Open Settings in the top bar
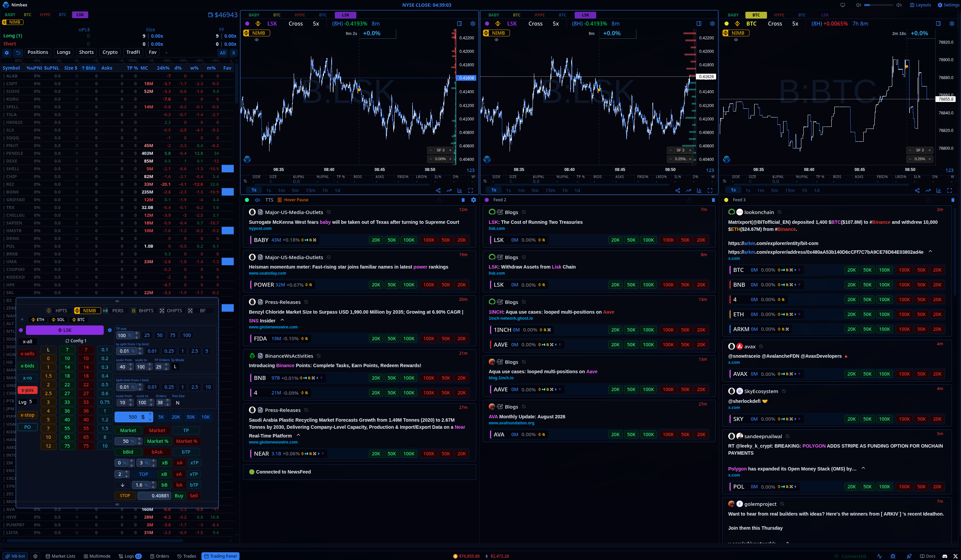Image resolution: width=961 pixels, height=560 pixels. click(948, 5)
